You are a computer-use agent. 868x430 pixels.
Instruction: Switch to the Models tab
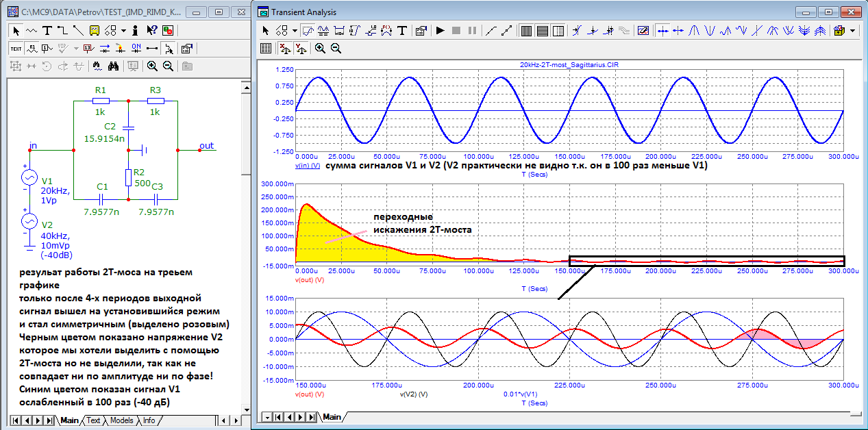tap(121, 420)
